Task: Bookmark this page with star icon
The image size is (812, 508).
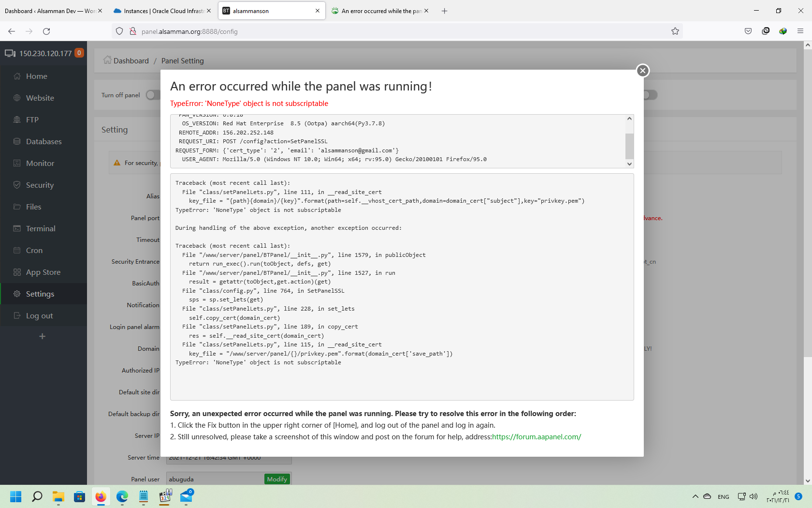Action: click(675, 31)
